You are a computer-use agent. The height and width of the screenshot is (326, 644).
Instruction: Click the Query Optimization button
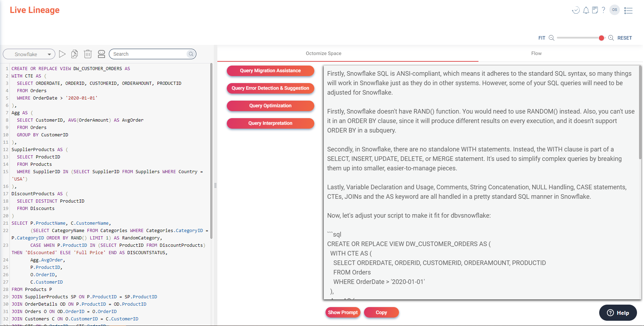point(270,106)
